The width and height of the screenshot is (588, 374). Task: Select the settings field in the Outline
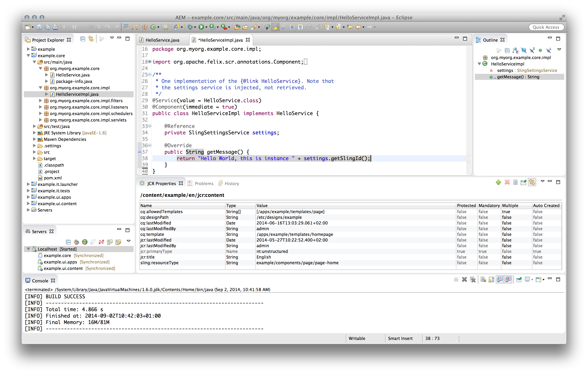coord(505,70)
